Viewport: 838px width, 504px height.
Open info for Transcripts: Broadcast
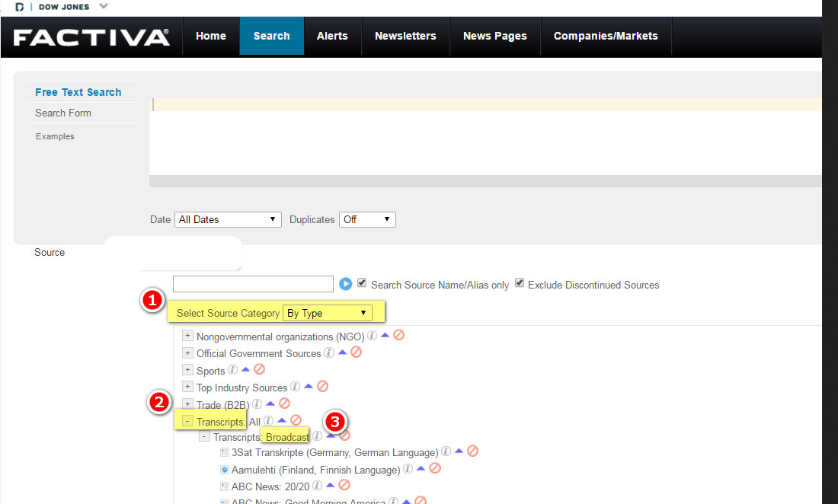[x=318, y=436]
